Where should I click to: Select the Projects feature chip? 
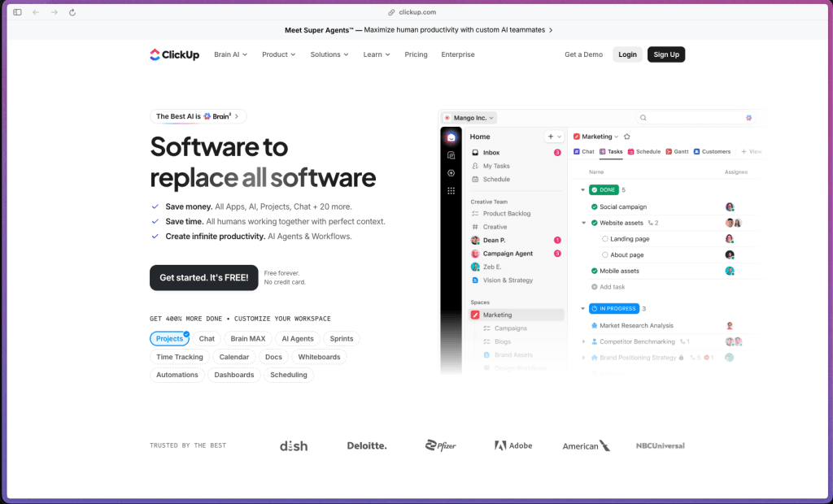pyautogui.click(x=169, y=339)
